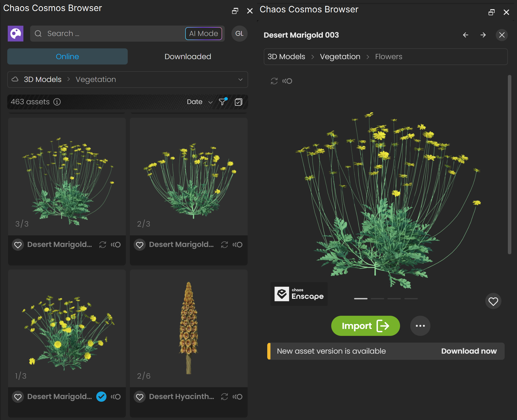This screenshot has width=517, height=420.
Task: Click the sync icon on the Desert Hyacinth card
Action: (224, 397)
